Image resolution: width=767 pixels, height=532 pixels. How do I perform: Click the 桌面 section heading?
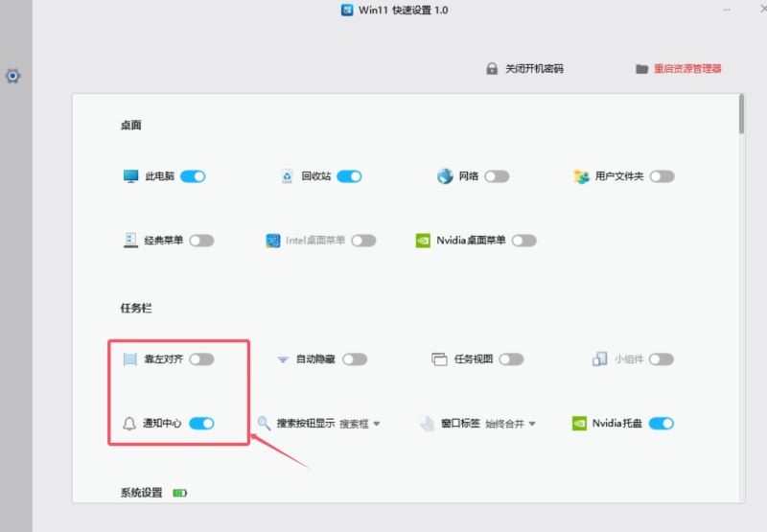pyautogui.click(x=130, y=126)
